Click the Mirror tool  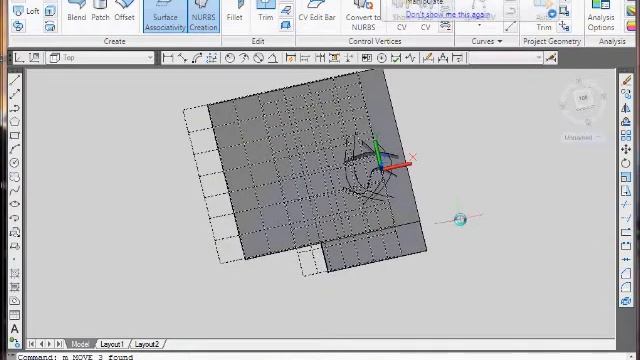point(626,108)
